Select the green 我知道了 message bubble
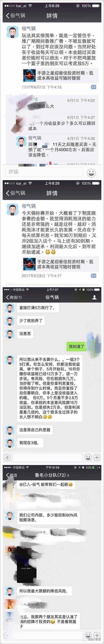The height and width of the screenshot is (644, 104). [x=77, y=347]
